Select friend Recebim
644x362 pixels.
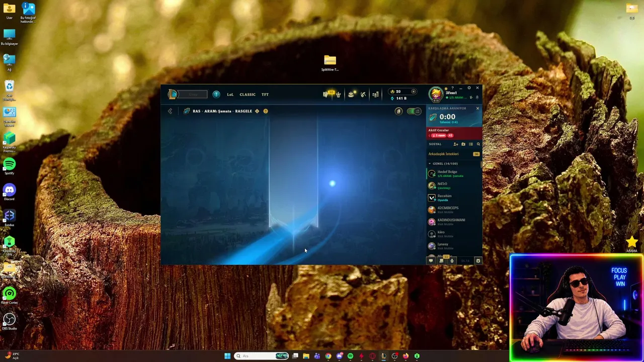pos(454,198)
